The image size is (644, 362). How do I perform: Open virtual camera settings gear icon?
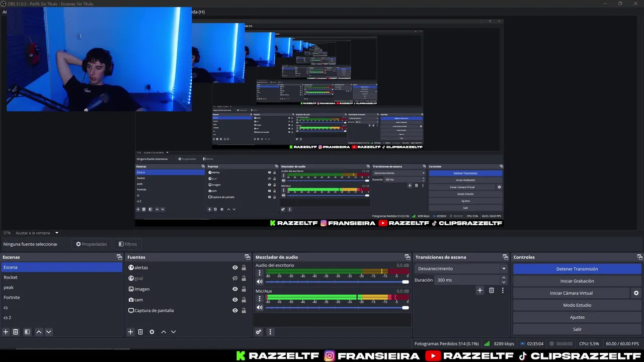636,293
